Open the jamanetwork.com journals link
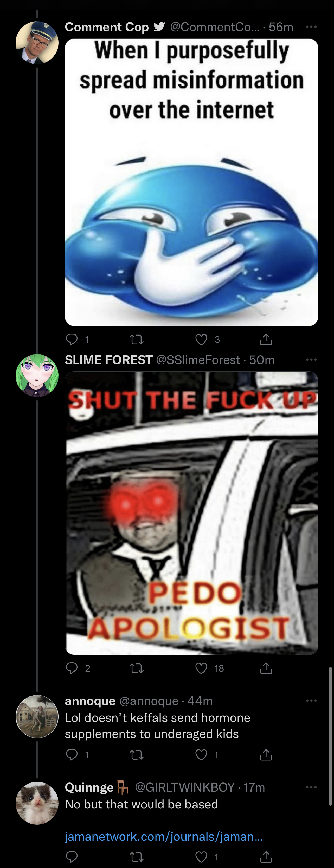This screenshot has height=868, width=334. (164, 836)
